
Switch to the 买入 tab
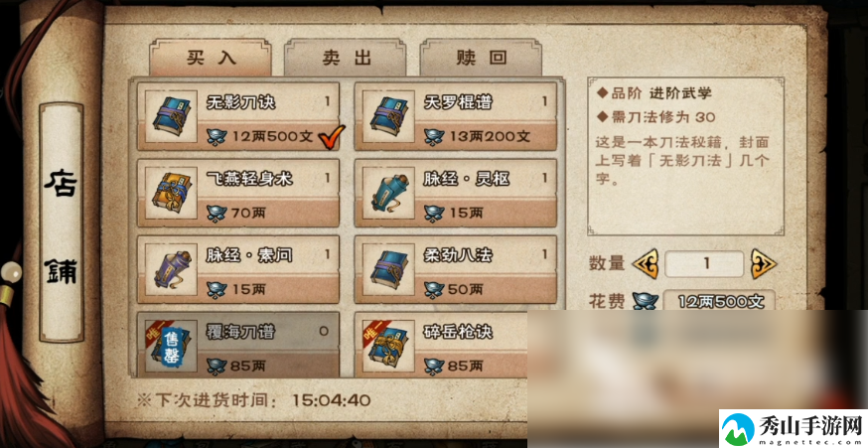pyautogui.click(x=211, y=59)
